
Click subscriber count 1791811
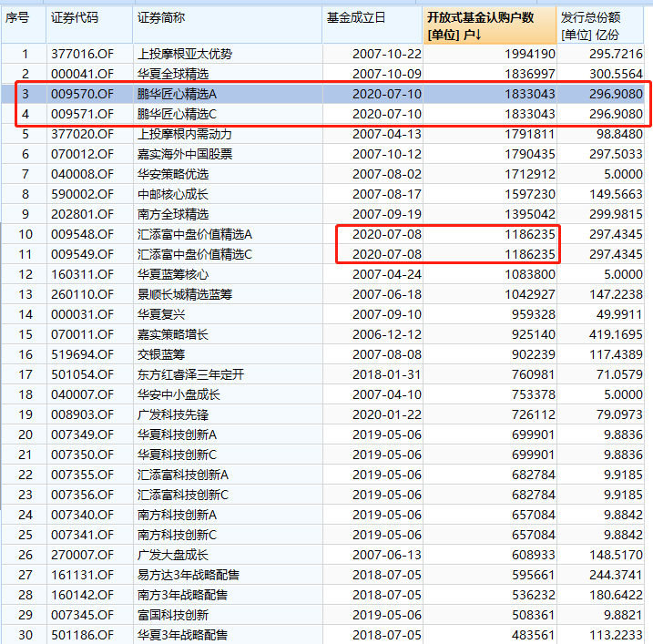pyautogui.click(x=530, y=134)
